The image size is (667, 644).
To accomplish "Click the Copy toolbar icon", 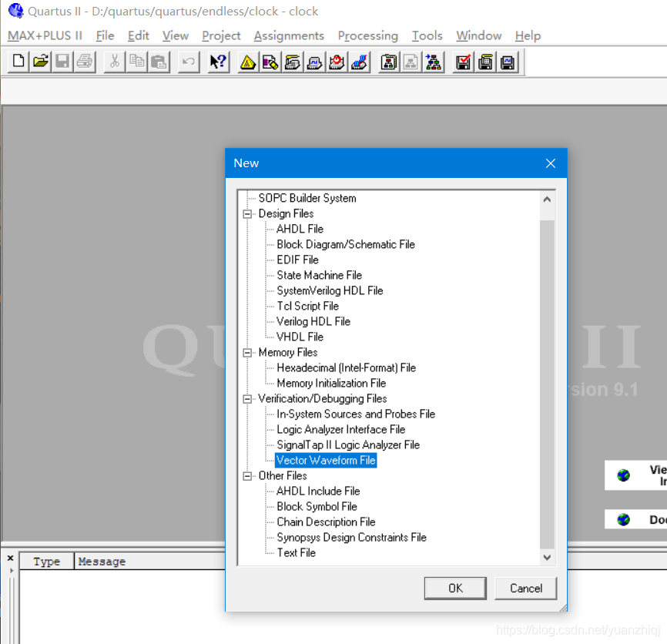I will [x=136, y=62].
